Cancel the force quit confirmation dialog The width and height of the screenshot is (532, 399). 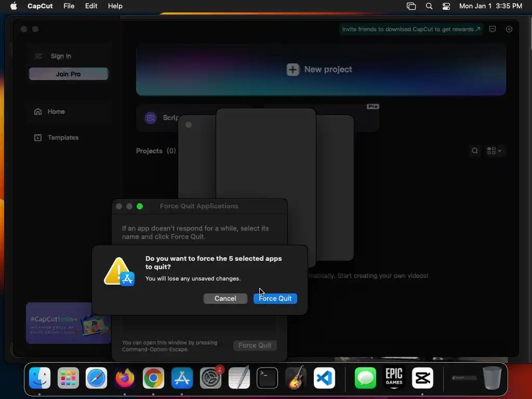click(225, 299)
